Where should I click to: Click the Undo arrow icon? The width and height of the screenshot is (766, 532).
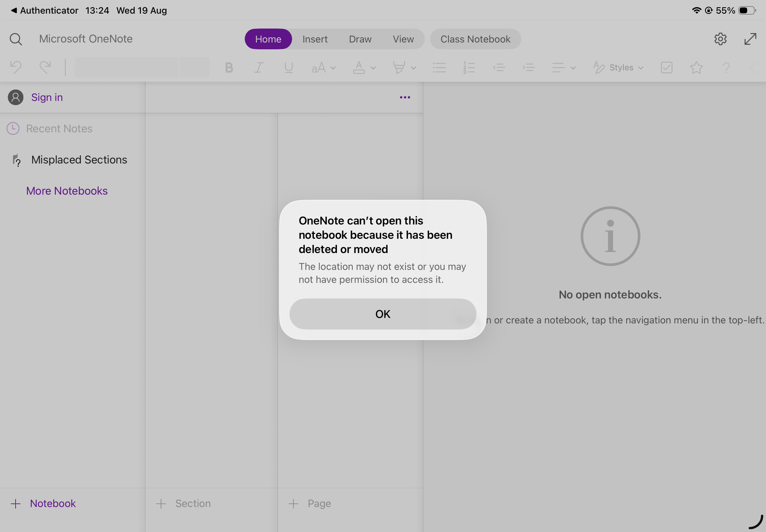pyautogui.click(x=16, y=67)
